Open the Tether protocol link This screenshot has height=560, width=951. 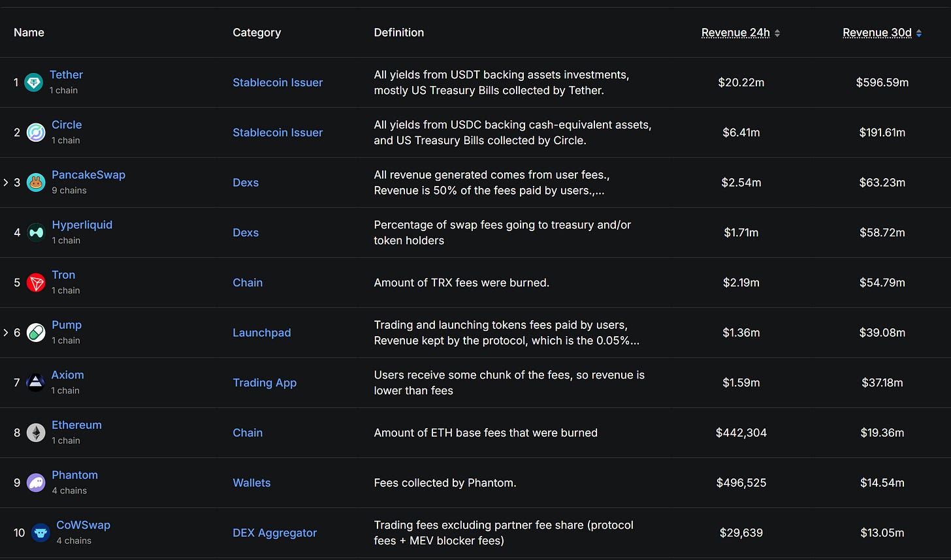coord(66,75)
